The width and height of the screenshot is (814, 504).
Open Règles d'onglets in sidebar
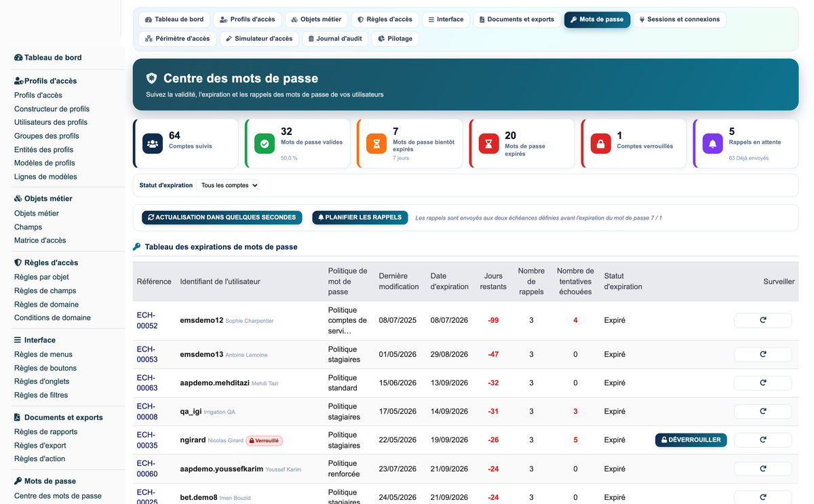[41, 382]
